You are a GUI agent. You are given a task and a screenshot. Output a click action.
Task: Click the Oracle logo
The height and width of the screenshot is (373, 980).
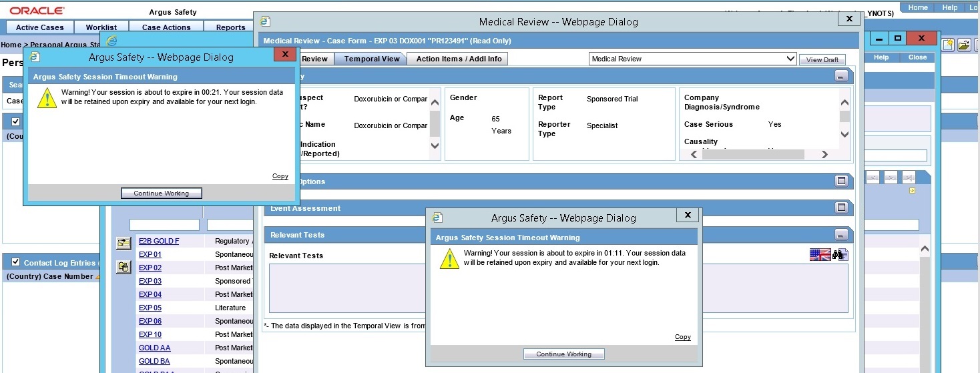[x=37, y=11]
